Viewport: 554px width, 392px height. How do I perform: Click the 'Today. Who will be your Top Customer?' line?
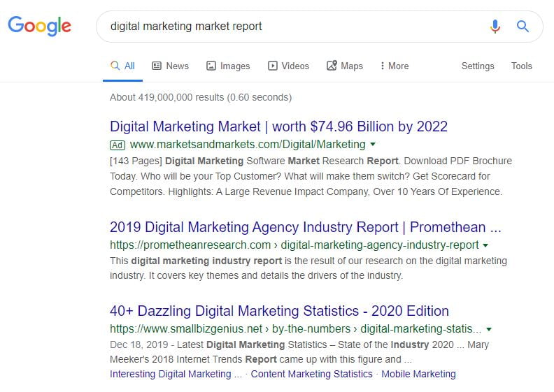300,176
